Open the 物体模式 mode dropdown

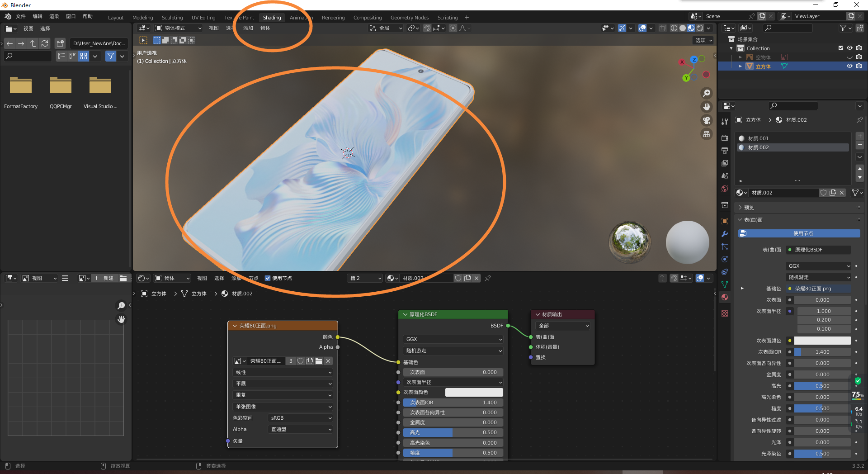[179, 28]
